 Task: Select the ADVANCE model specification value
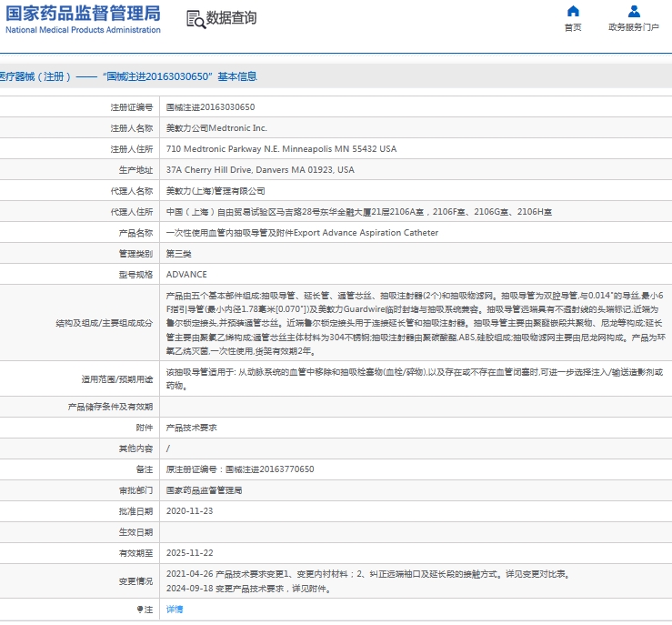(186, 275)
